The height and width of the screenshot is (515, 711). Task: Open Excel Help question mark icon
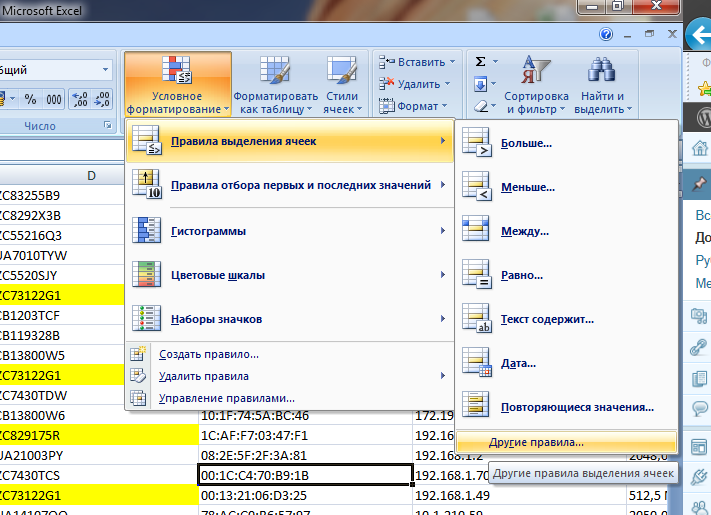coord(606,34)
